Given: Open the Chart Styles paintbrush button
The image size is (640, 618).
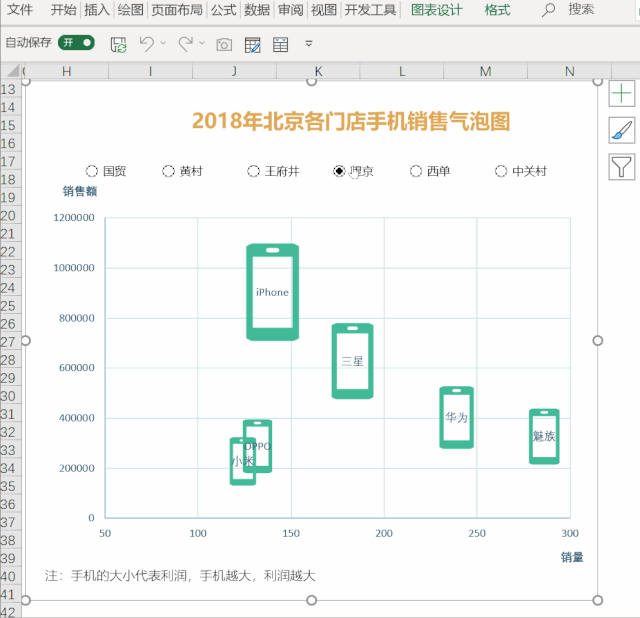Looking at the screenshot, I should tap(621, 130).
